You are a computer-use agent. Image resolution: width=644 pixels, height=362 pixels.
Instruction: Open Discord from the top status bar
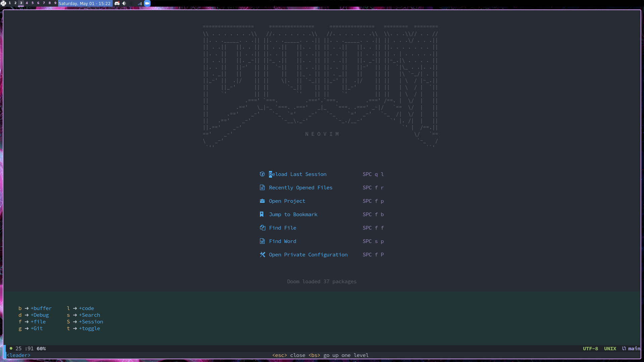[117, 3]
